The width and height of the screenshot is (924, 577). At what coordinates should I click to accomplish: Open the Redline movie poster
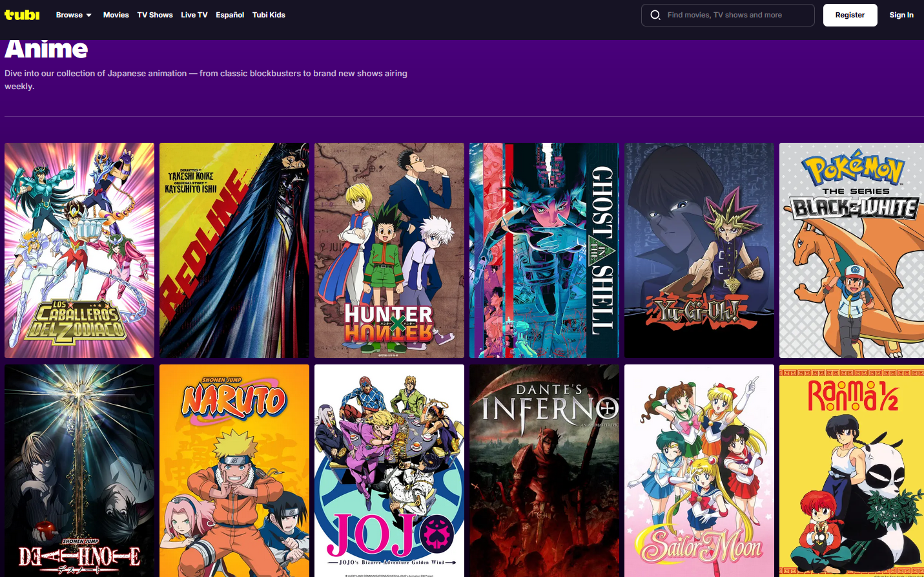[x=234, y=250]
